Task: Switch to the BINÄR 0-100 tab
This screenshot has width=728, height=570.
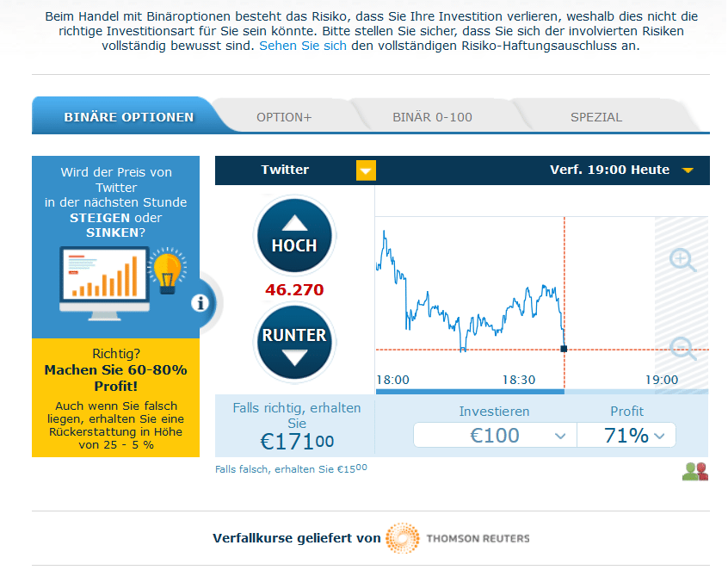Action: (x=432, y=117)
